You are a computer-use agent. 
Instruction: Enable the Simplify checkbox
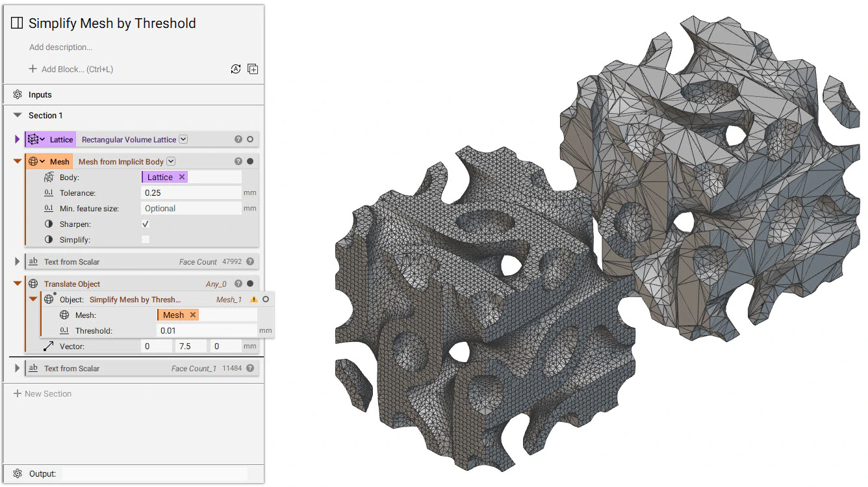[x=146, y=239]
